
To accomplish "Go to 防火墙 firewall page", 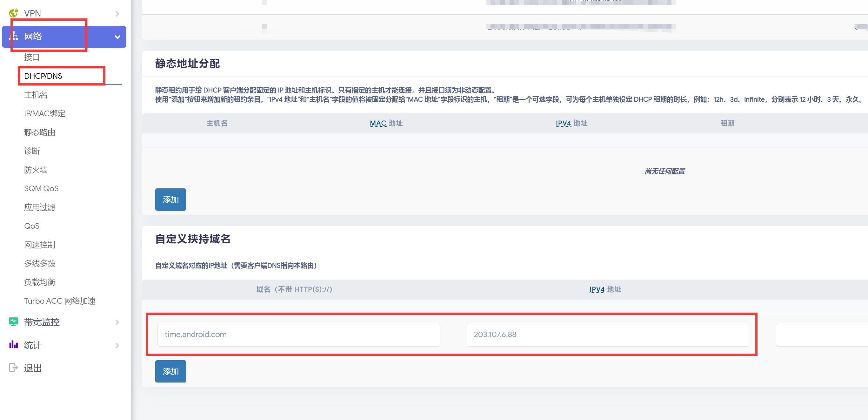I will (x=36, y=170).
